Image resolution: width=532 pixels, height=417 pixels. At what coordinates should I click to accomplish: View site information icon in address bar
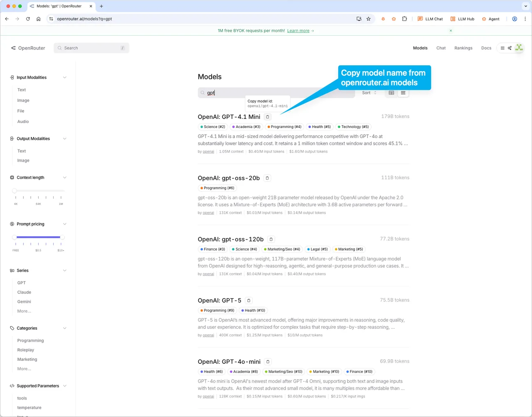tap(51, 19)
